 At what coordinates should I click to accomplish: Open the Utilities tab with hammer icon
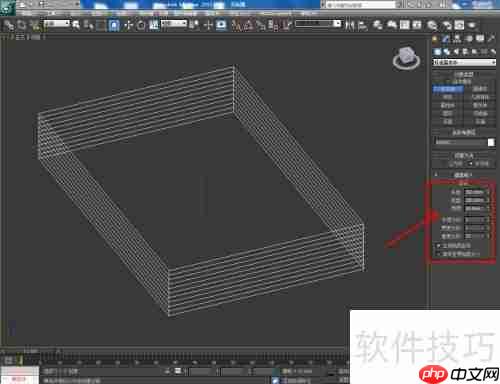[491, 39]
